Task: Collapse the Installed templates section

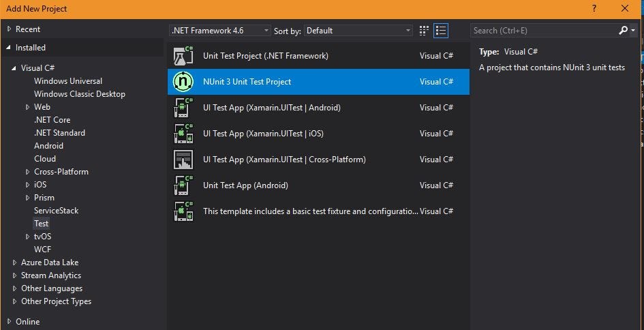Action: [x=9, y=48]
